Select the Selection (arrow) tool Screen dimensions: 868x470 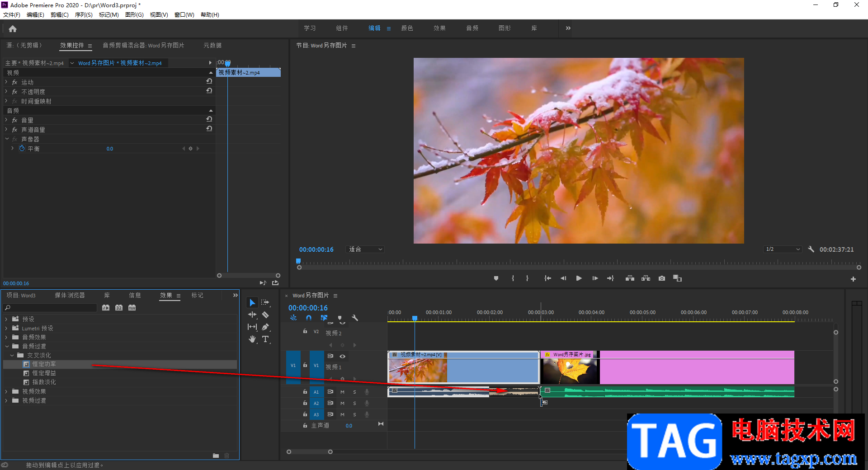pyautogui.click(x=252, y=302)
